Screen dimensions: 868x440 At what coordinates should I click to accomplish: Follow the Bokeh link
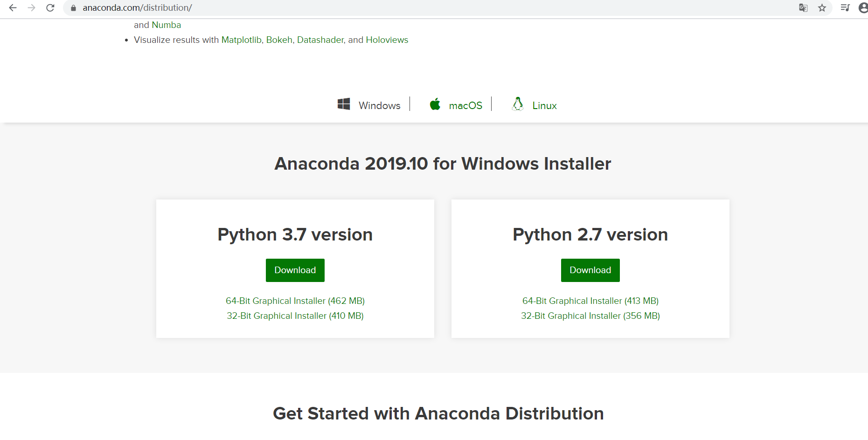[279, 40]
